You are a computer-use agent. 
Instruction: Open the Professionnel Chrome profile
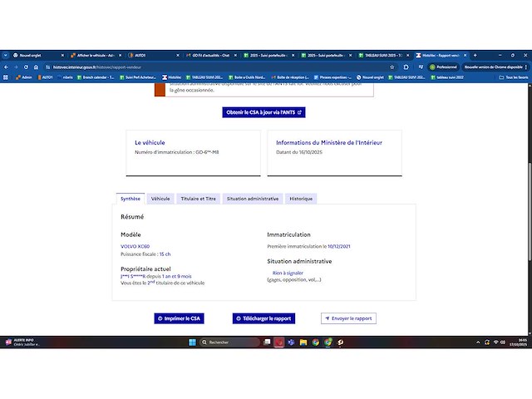[x=444, y=66]
